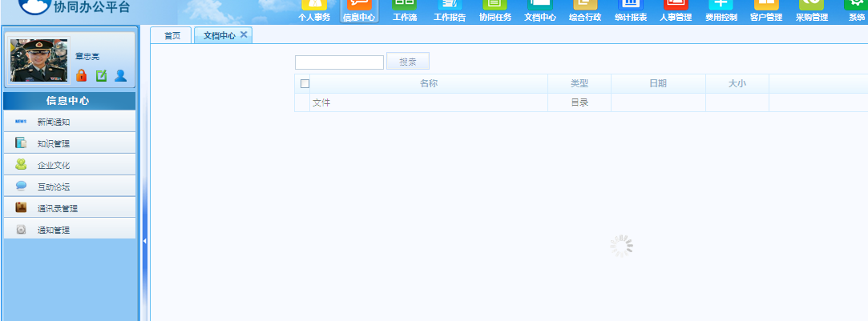
Task: Open the 文件 directory row
Action: pos(321,102)
